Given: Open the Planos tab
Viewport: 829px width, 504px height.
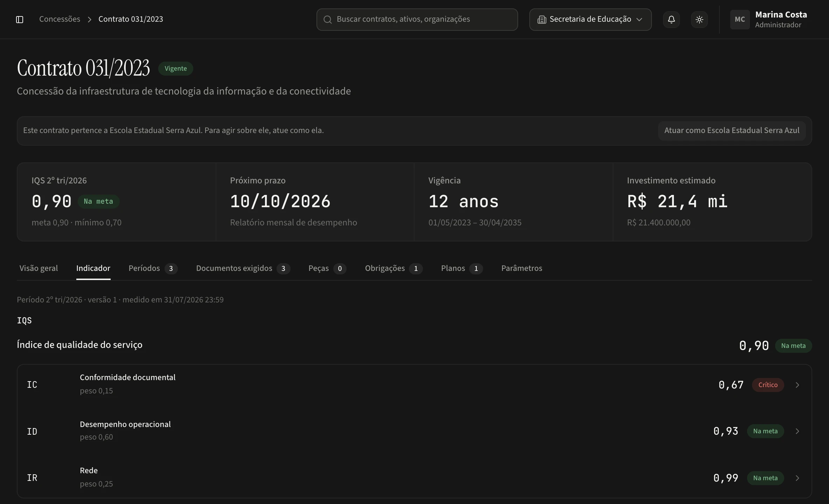Looking at the screenshot, I should 462,268.
